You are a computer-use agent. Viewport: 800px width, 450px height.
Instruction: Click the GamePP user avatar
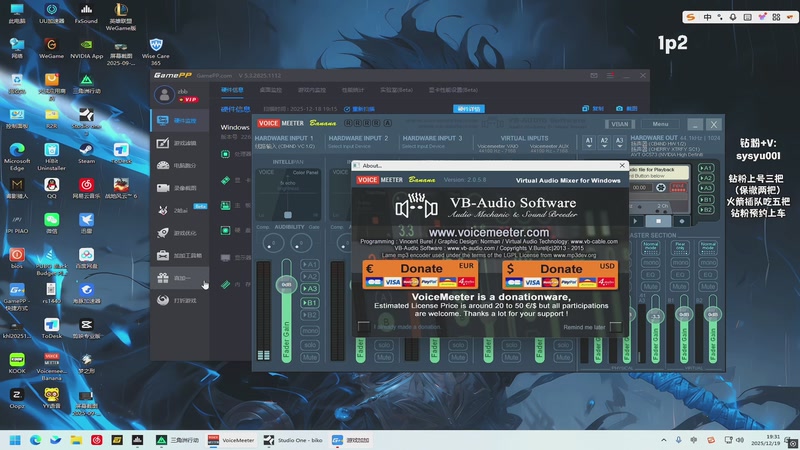(x=164, y=95)
